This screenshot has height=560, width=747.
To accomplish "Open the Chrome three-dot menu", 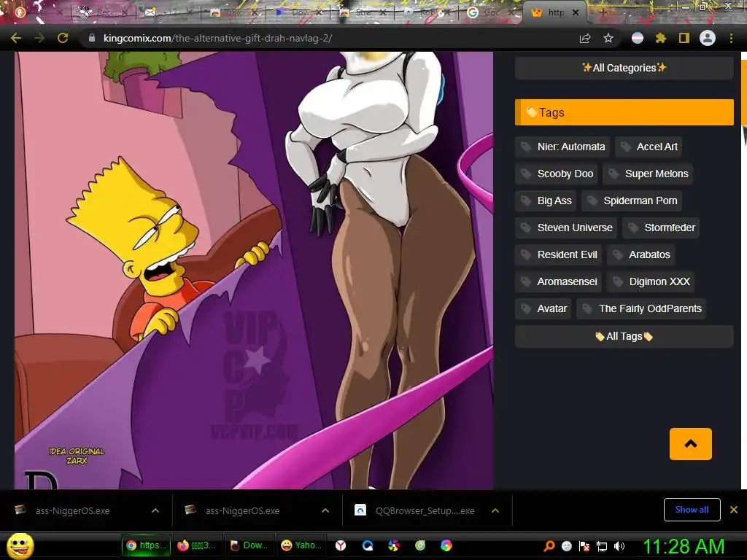I will [x=731, y=38].
